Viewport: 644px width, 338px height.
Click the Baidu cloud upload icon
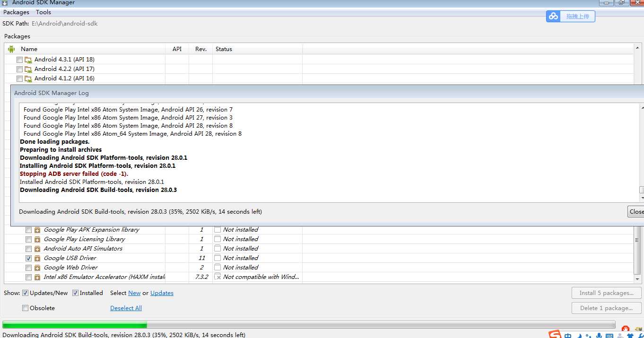(x=554, y=17)
